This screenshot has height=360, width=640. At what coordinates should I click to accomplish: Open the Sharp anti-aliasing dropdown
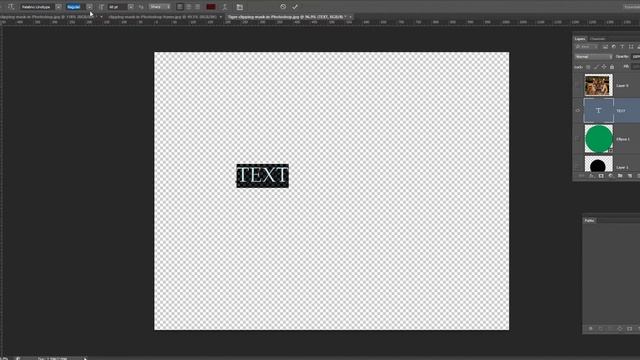coord(159,7)
